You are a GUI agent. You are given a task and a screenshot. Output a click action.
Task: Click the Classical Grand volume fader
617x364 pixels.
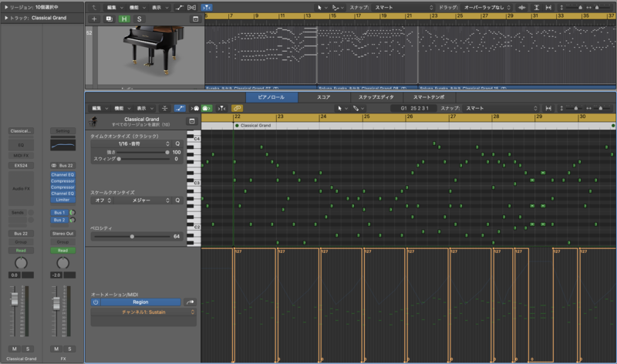tap(15, 300)
